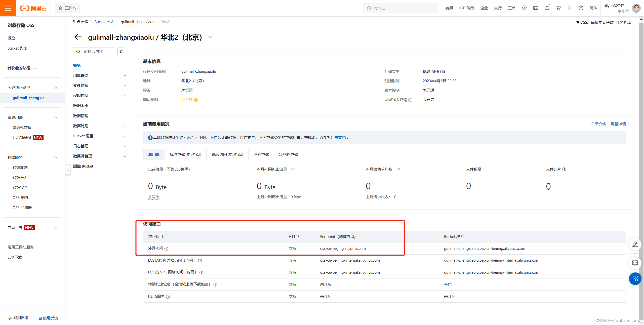Open region dropdown next to 华北2（北京）
This screenshot has width=644, height=325.
[x=210, y=37]
